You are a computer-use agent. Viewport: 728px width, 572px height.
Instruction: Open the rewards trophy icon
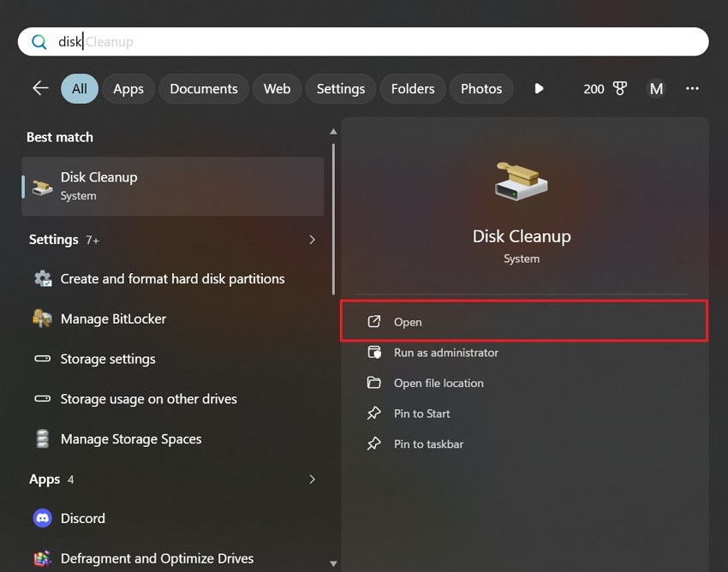point(620,88)
